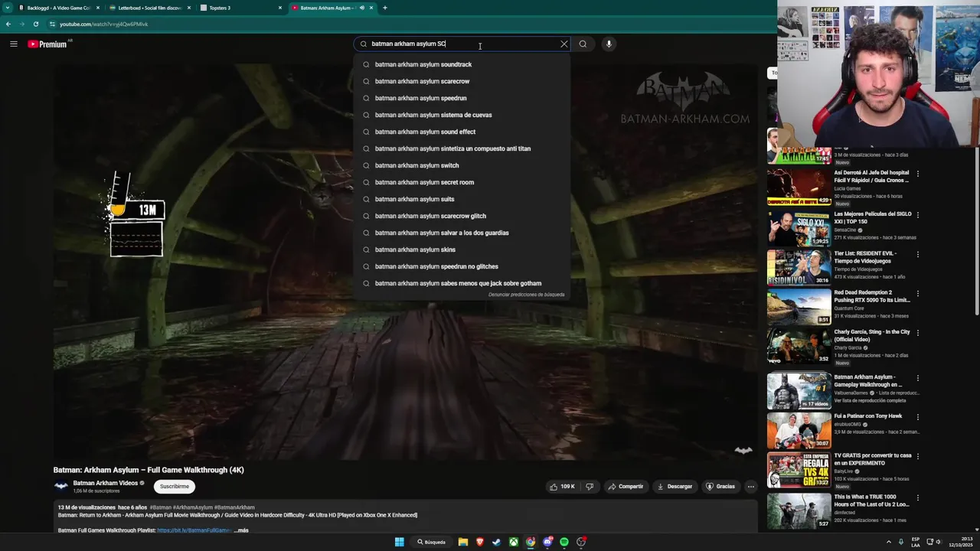Click the site info icon in address bar

(x=52, y=24)
